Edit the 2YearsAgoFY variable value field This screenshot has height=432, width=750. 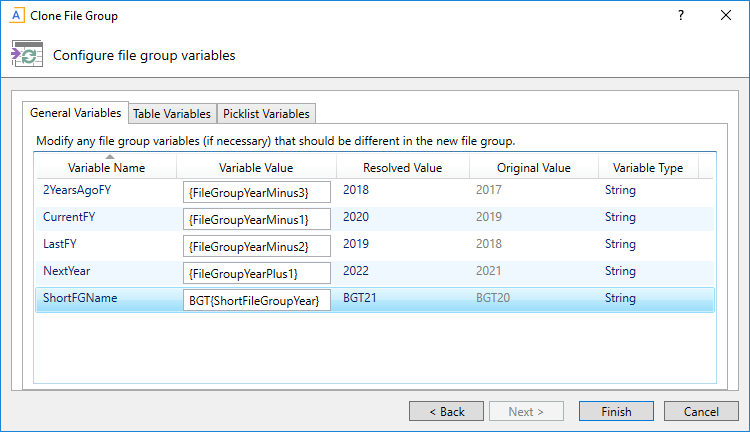[x=256, y=192]
